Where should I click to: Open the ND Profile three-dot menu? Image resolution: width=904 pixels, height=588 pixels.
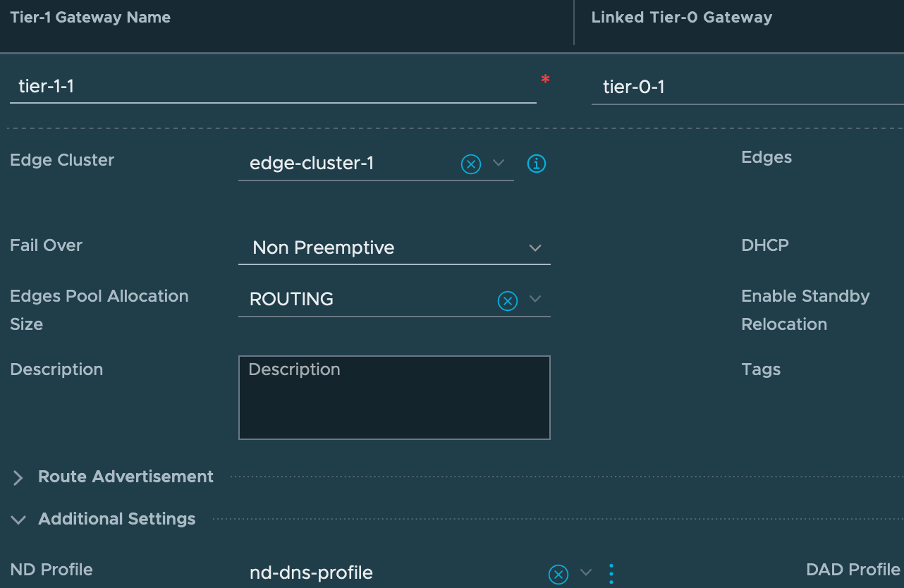pyautogui.click(x=611, y=574)
